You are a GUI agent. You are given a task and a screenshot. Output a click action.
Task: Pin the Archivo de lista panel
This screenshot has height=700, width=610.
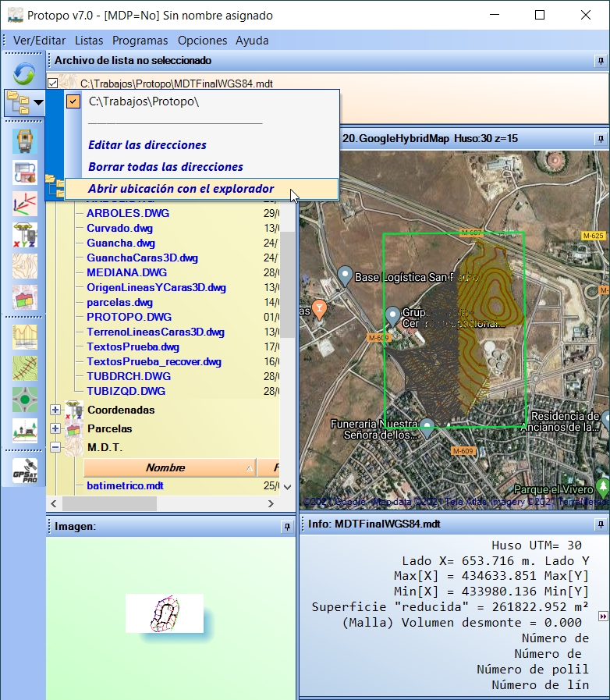click(601, 61)
